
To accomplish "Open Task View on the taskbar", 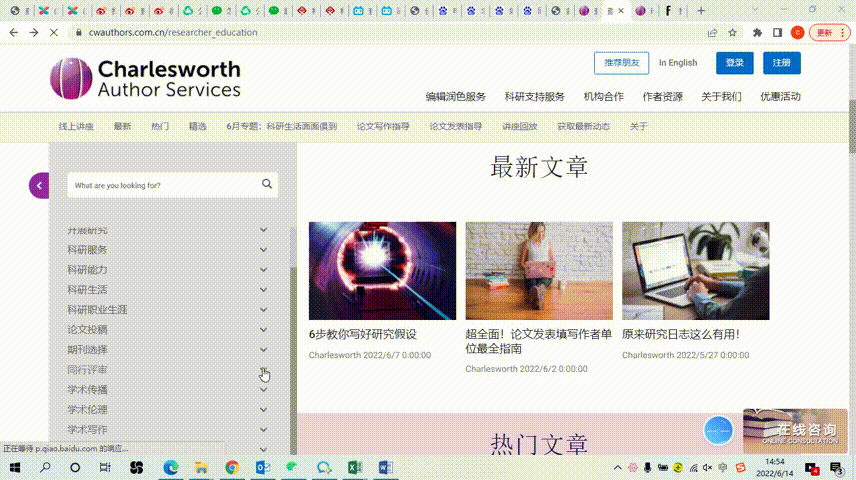I will click(105, 467).
